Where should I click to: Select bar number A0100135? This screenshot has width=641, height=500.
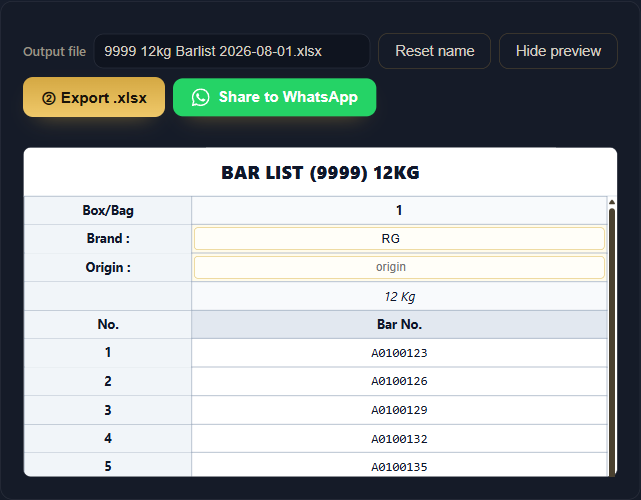399,467
